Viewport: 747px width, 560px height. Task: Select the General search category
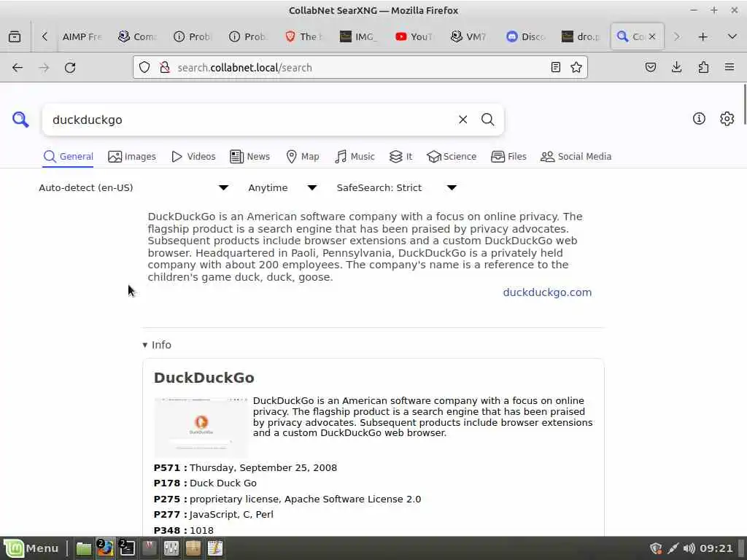pyautogui.click(x=68, y=157)
